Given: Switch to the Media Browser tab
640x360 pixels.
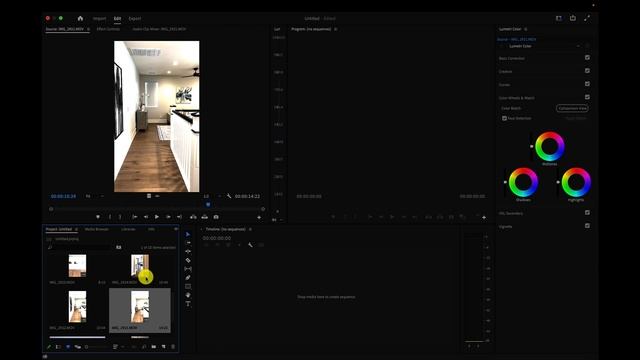Looking at the screenshot, I should [96, 229].
